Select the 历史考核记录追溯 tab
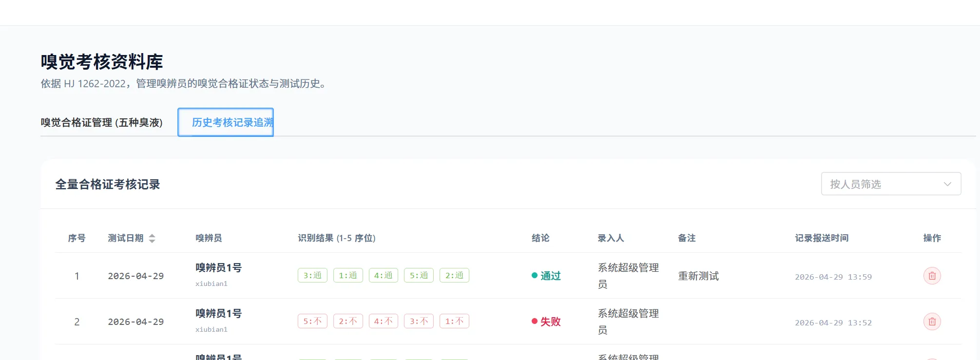This screenshot has width=980, height=360. click(226, 122)
